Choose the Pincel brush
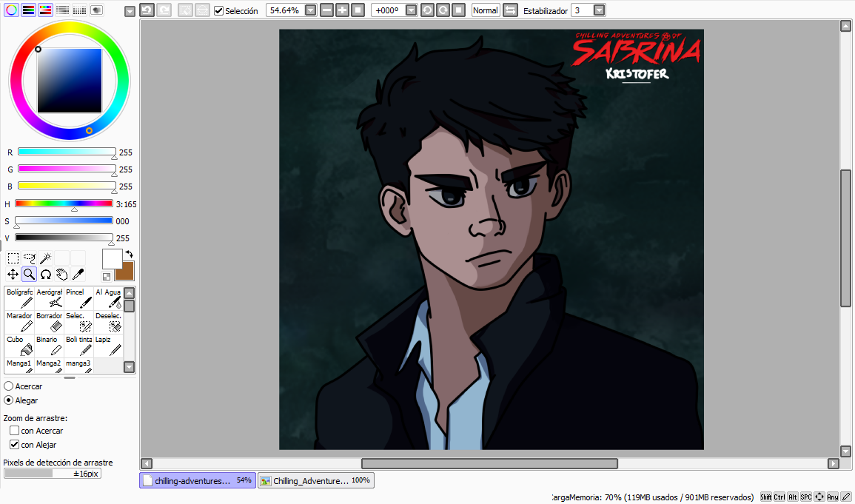Image resolution: width=855 pixels, height=504 pixels. [x=78, y=298]
